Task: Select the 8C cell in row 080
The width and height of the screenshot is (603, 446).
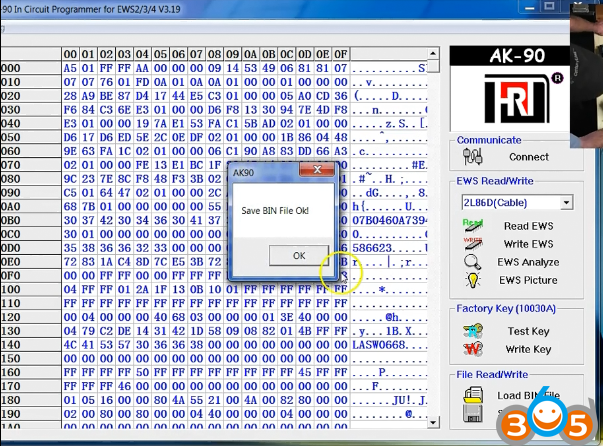Action: pyautogui.click(x=124, y=179)
